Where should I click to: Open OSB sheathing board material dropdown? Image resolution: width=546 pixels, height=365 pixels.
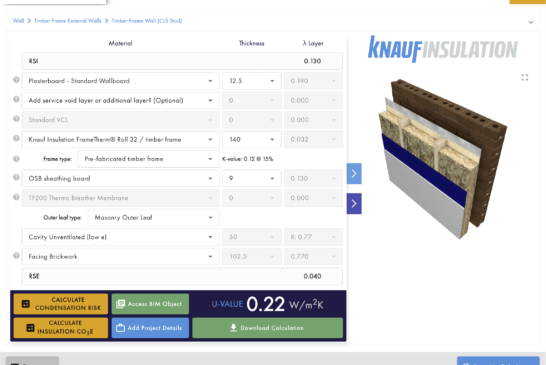(x=120, y=178)
